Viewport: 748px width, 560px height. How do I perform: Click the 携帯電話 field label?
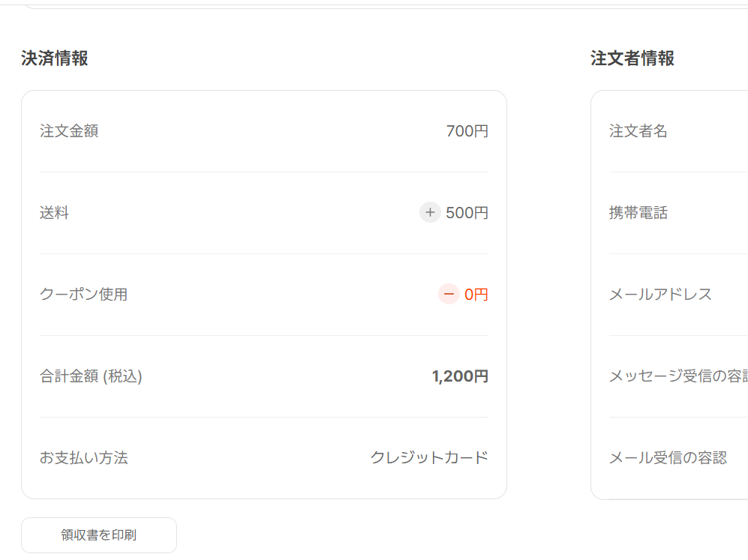638,213
